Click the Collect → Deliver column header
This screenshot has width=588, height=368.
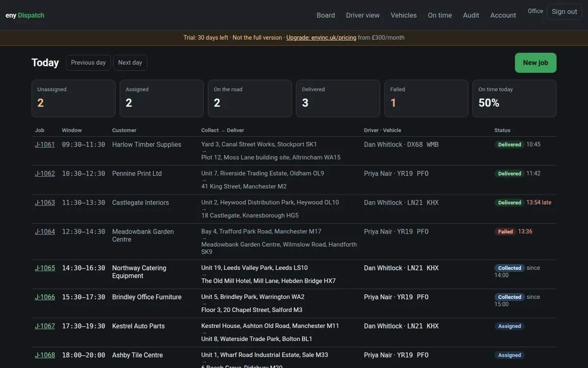click(x=222, y=130)
